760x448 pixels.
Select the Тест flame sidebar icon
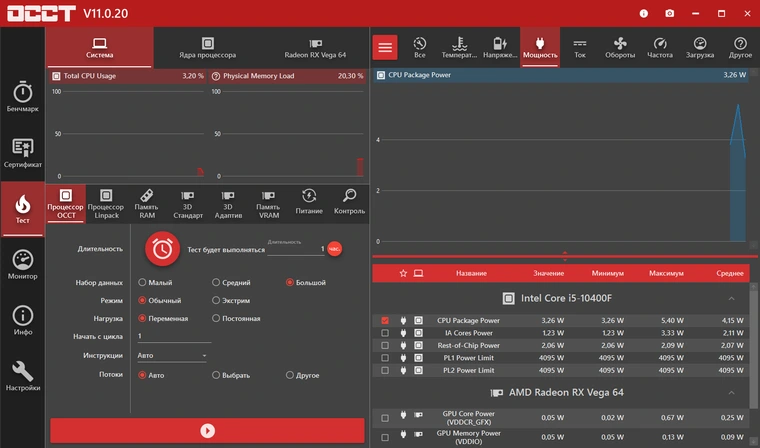click(22, 208)
